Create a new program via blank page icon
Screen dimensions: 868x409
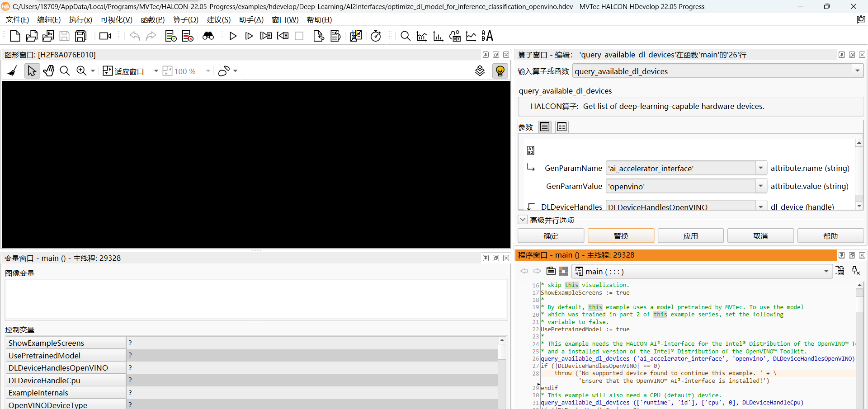click(x=15, y=36)
